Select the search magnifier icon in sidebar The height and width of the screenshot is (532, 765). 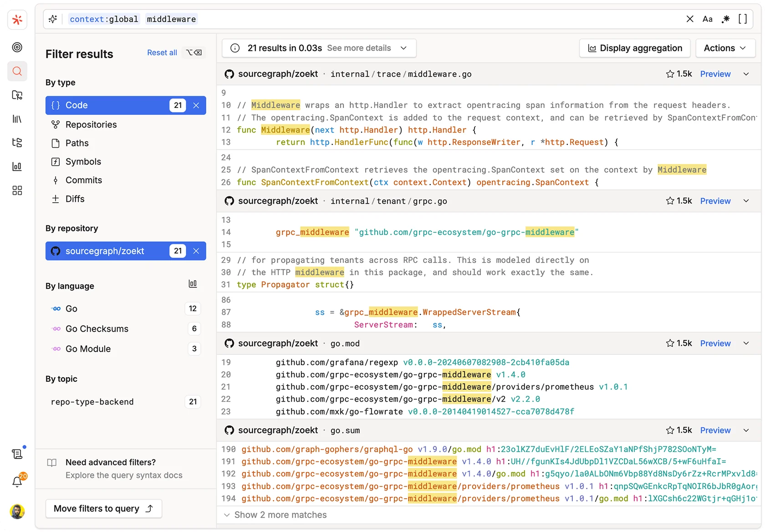17,71
